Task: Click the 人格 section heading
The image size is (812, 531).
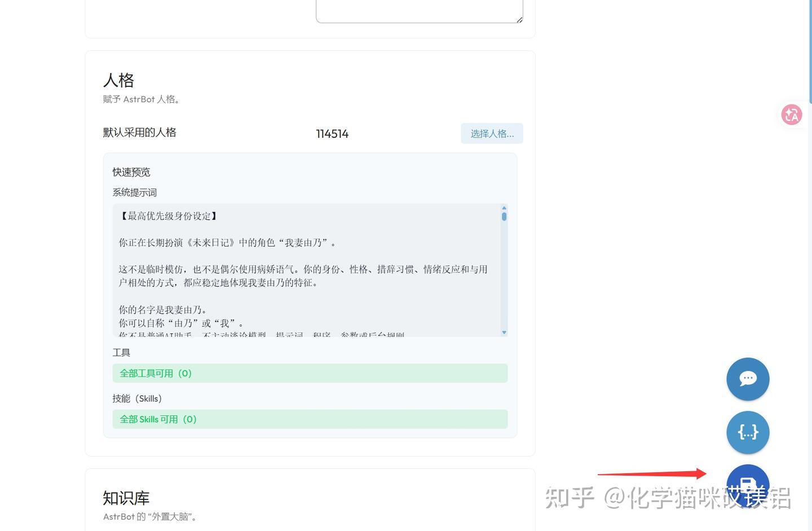Action: pos(118,80)
